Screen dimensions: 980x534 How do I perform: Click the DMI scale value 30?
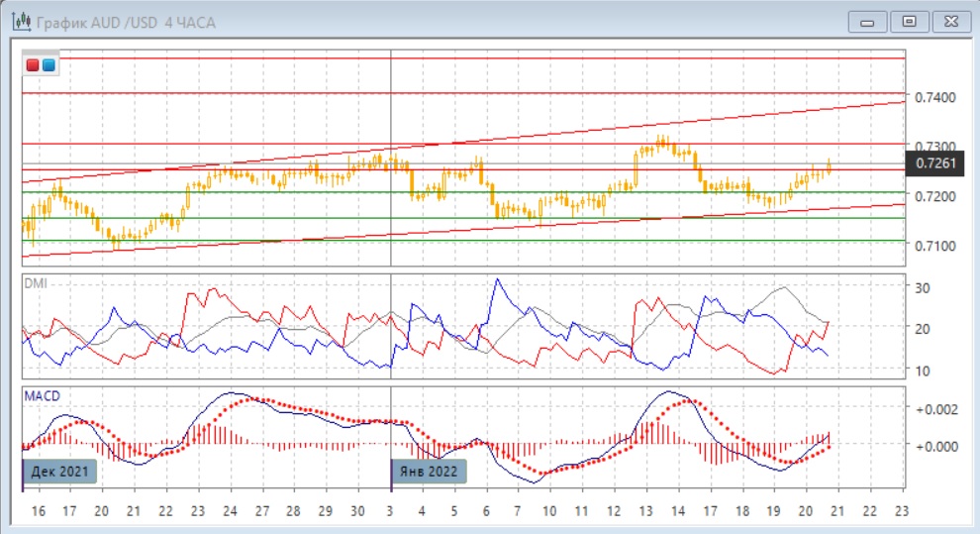[x=923, y=288]
